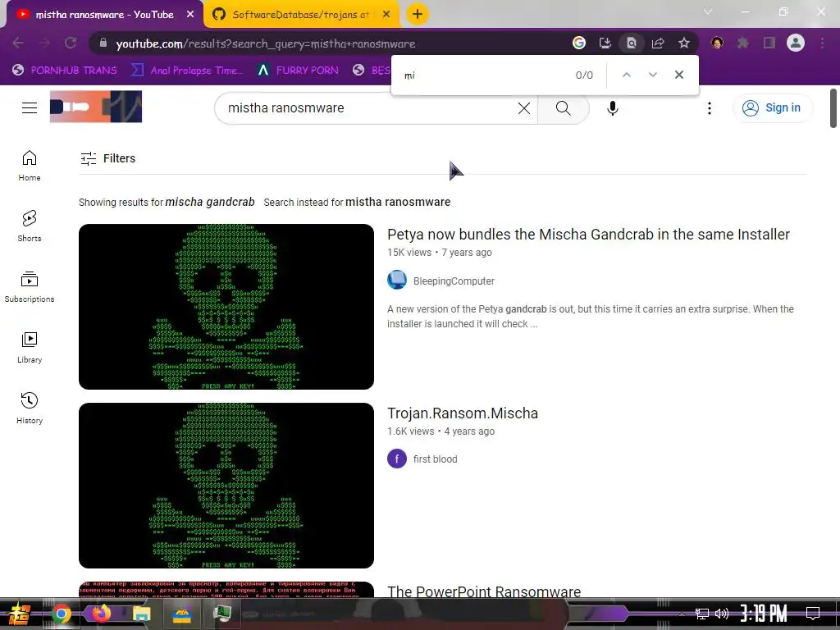Click the Start button on taskbar
Image resolution: width=840 pixels, height=630 pixels.
pos(18,614)
